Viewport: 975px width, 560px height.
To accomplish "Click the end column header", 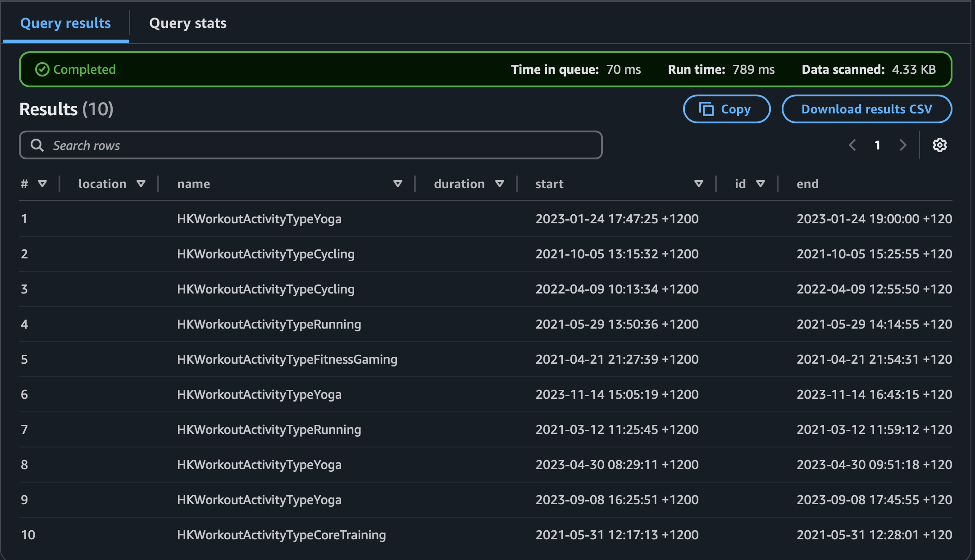I will tap(807, 184).
